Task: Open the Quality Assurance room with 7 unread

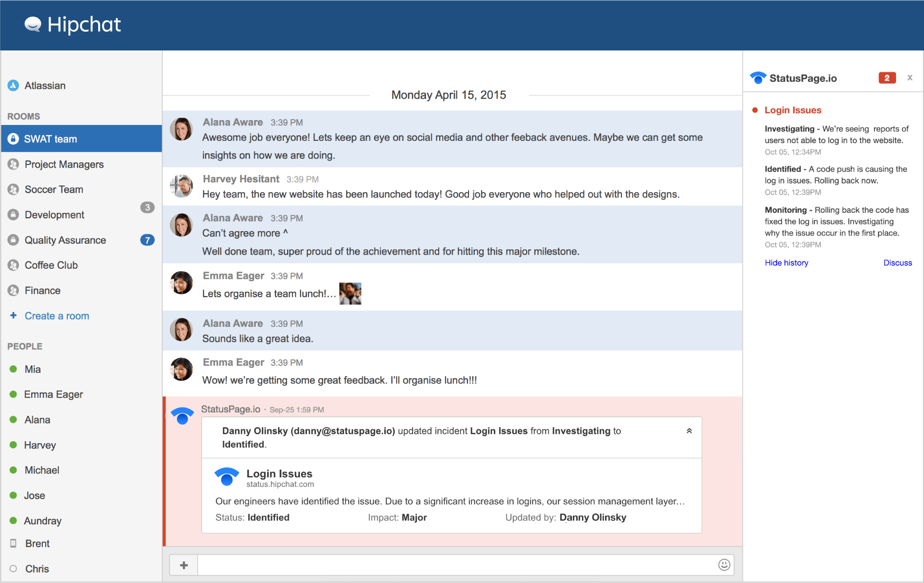Action: click(65, 240)
